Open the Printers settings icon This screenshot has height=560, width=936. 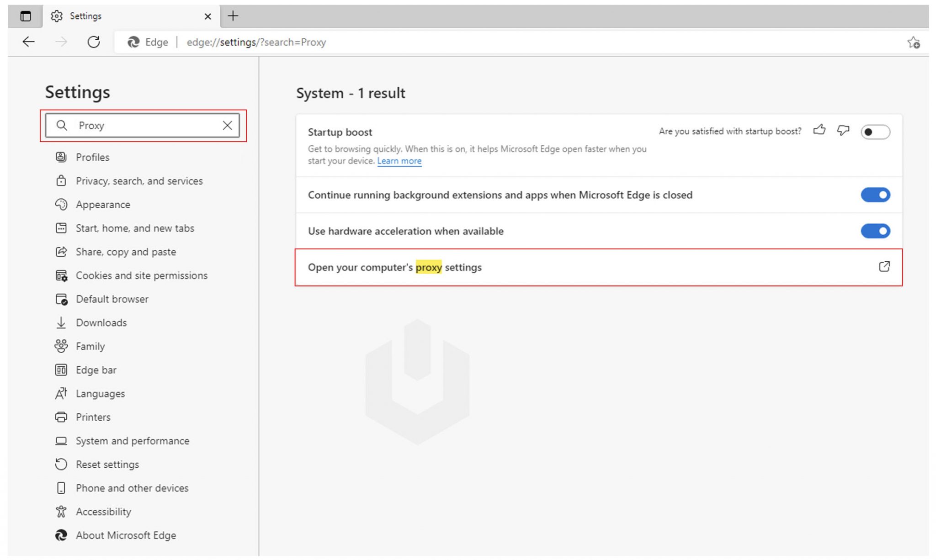(61, 417)
